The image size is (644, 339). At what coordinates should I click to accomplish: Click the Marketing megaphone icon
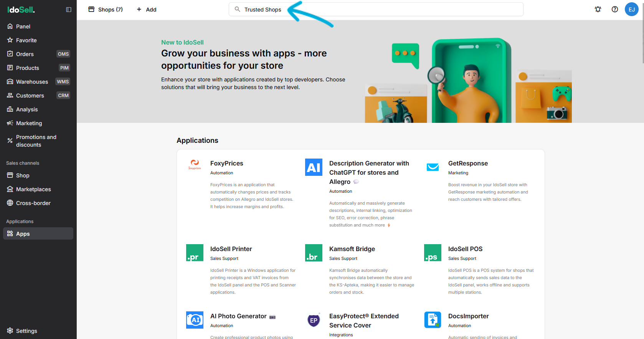point(10,123)
